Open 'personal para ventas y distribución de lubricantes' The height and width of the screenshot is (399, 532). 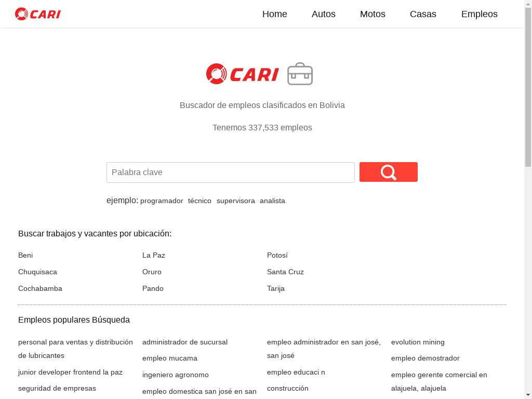[x=75, y=349]
